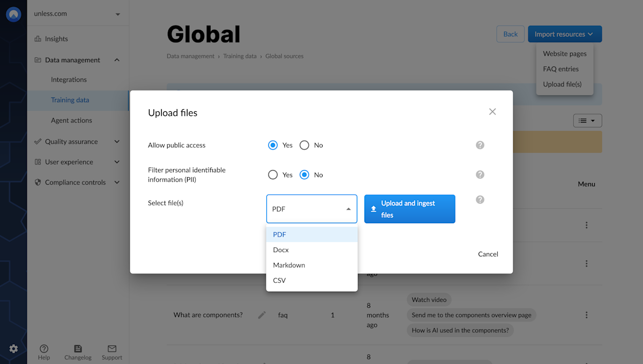The image size is (643, 364).
Task: Click the Changelog document icon
Action: [78, 348]
